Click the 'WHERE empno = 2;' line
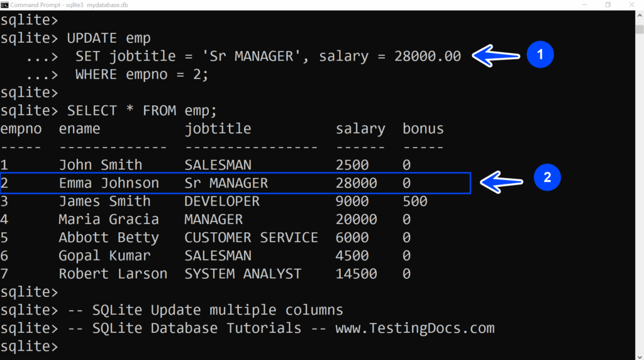Screen dimensions: 644x360 142,74
